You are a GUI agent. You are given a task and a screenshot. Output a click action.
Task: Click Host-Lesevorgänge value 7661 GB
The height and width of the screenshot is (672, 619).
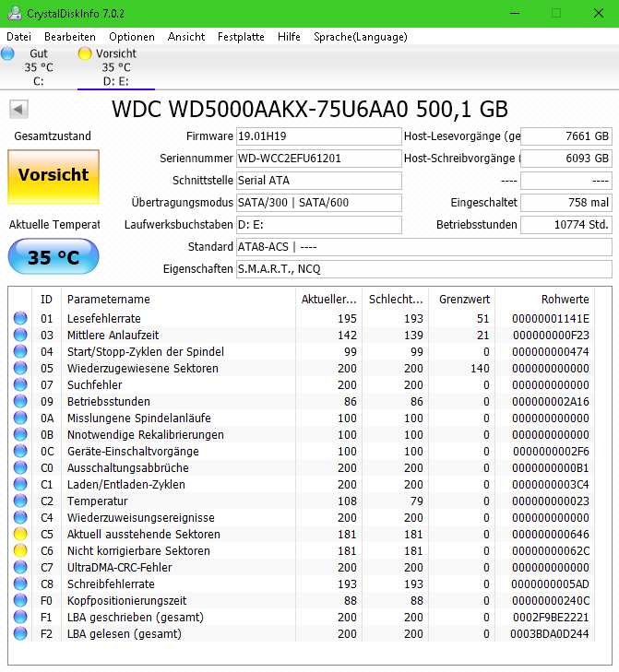click(x=566, y=136)
